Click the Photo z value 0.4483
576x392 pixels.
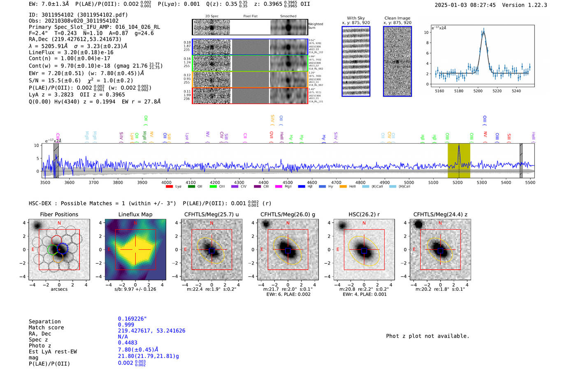(x=128, y=343)
